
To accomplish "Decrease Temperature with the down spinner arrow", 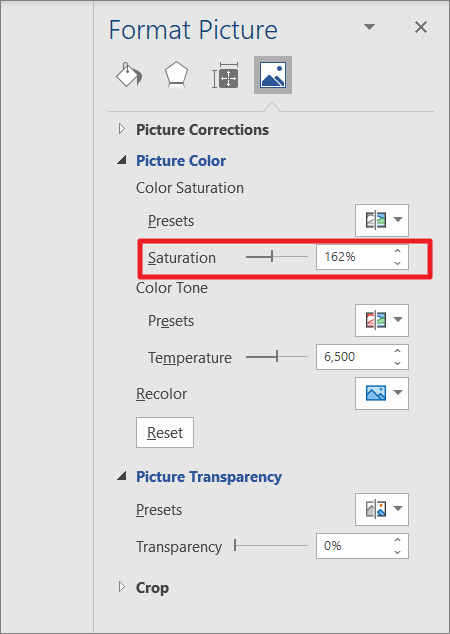I will [x=397, y=363].
